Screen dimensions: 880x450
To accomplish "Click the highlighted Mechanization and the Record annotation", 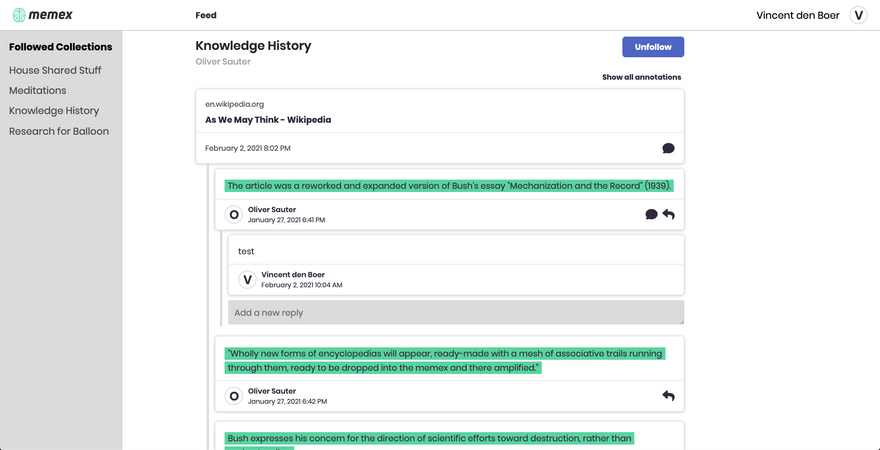I will coord(449,185).
